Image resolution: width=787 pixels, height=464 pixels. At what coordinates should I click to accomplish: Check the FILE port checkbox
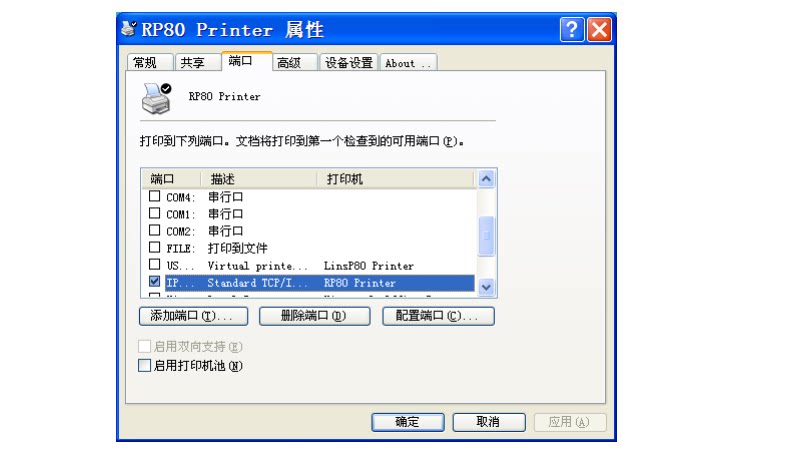click(155, 248)
